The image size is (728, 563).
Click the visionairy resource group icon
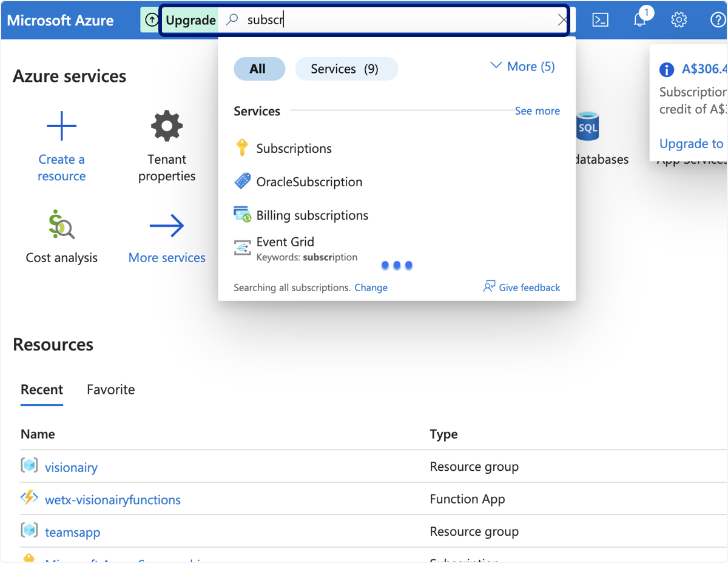coord(29,465)
